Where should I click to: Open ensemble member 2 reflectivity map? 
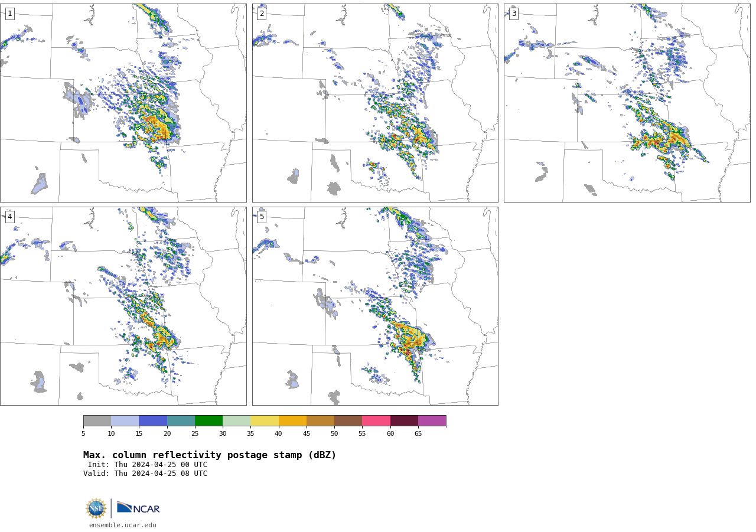click(375, 103)
